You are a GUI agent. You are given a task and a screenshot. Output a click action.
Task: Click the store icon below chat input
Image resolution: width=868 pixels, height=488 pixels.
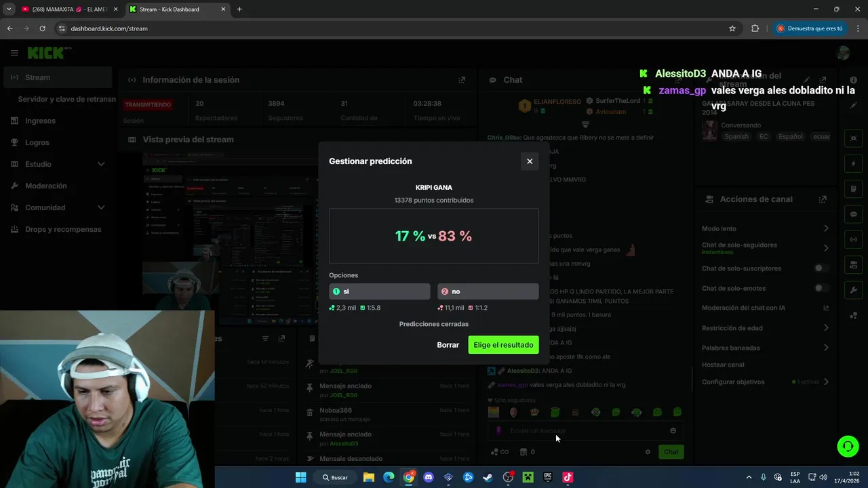pyautogui.click(x=523, y=452)
